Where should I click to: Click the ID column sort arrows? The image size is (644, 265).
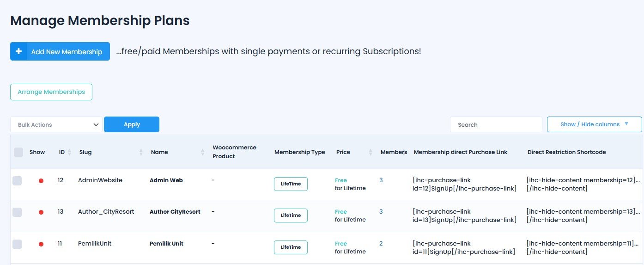(69, 152)
